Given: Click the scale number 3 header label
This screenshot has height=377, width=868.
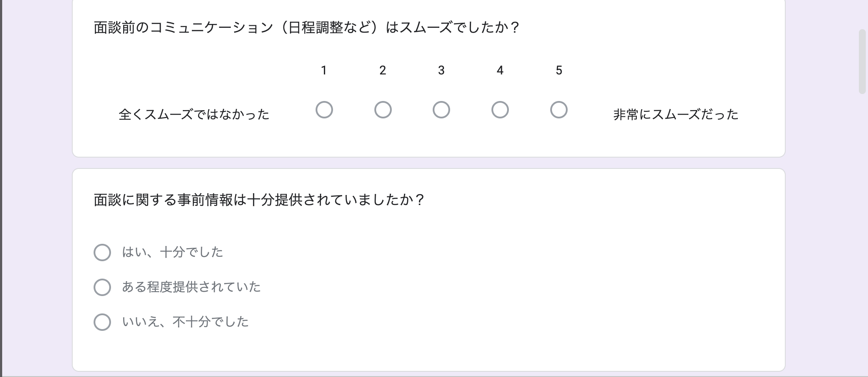Looking at the screenshot, I should click(x=441, y=70).
